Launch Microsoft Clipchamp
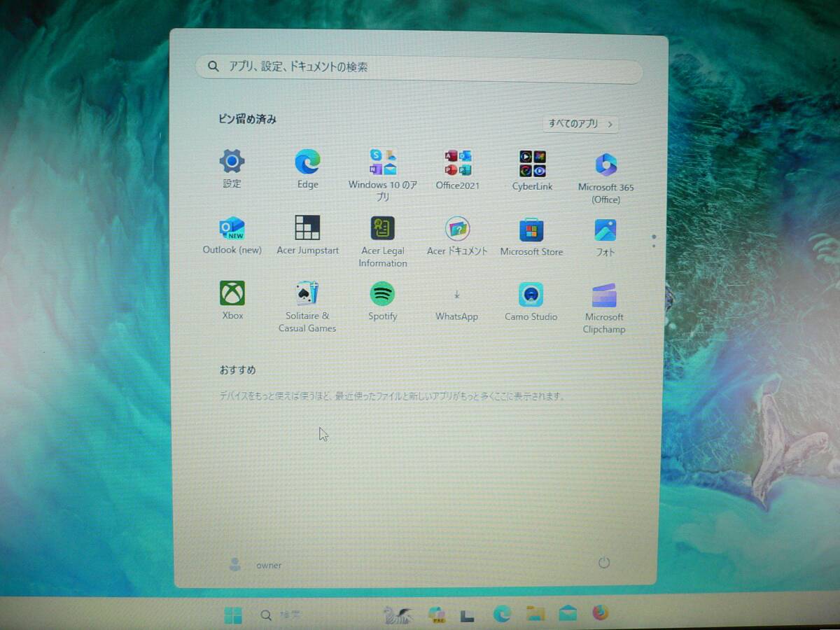The height and width of the screenshot is (630, 840). (604, 309)
